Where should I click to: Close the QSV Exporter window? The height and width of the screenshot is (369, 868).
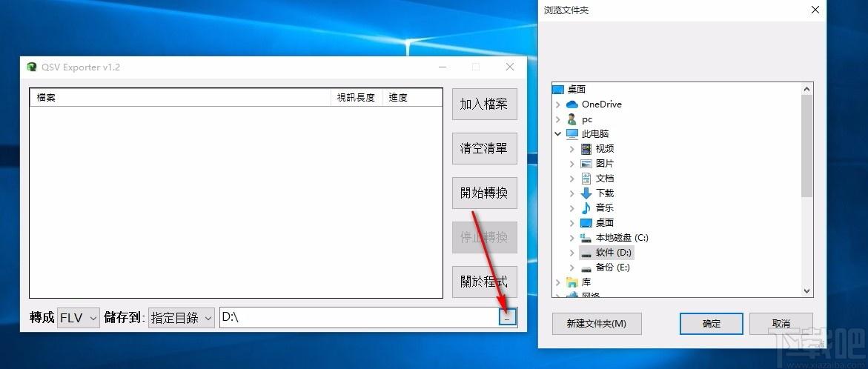pyautogui.click(x=510, y=67)
